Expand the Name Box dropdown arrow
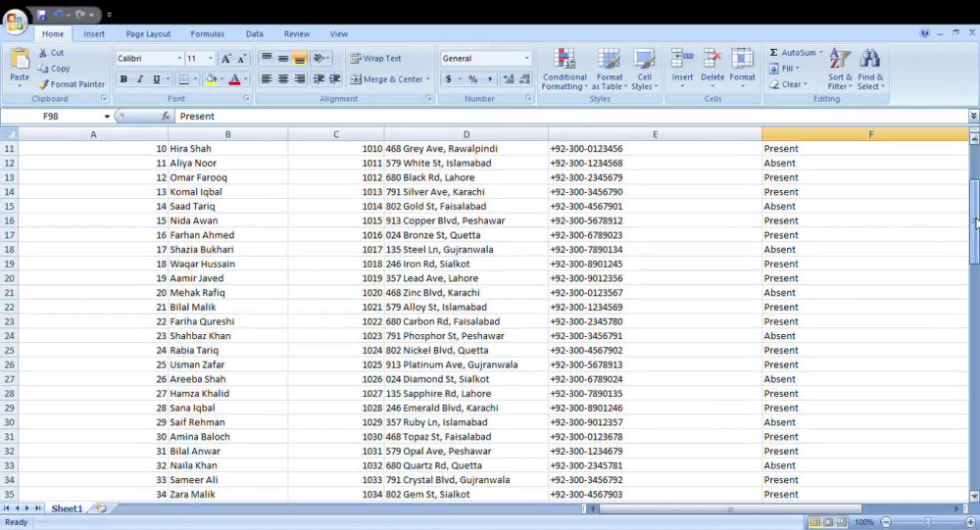980x530 pixels. (107, 117)
